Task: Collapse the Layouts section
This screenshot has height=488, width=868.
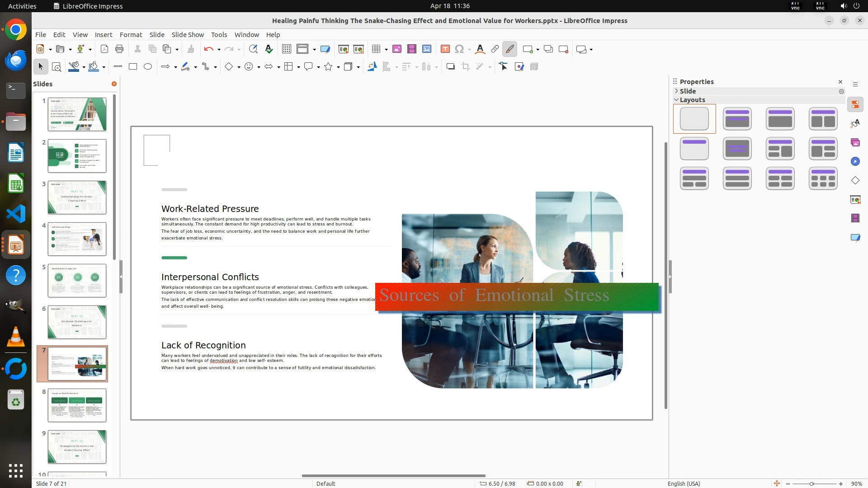Action: [x=677, y=100]
